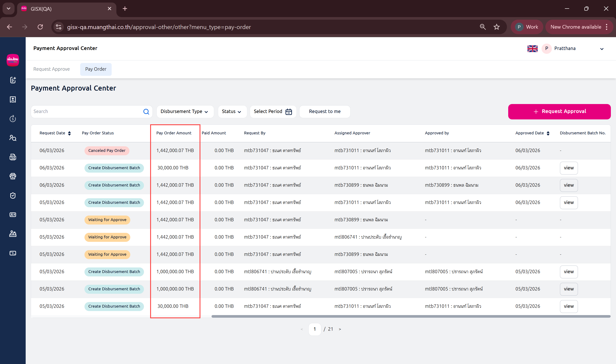Image resolution: width=616 pixels, height=364 pixels.
Task: Open the printer sidebar icon
Action: pyautogui.click(x=13, y=176)
